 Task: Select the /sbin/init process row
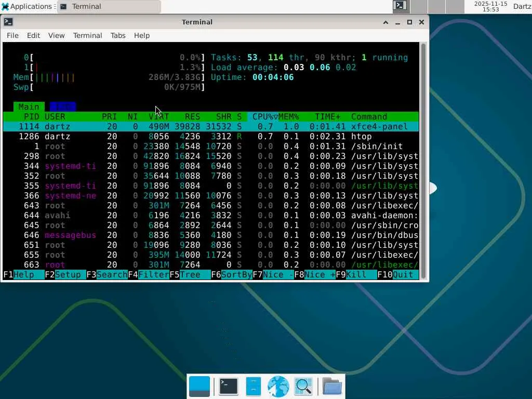(211, 146)
